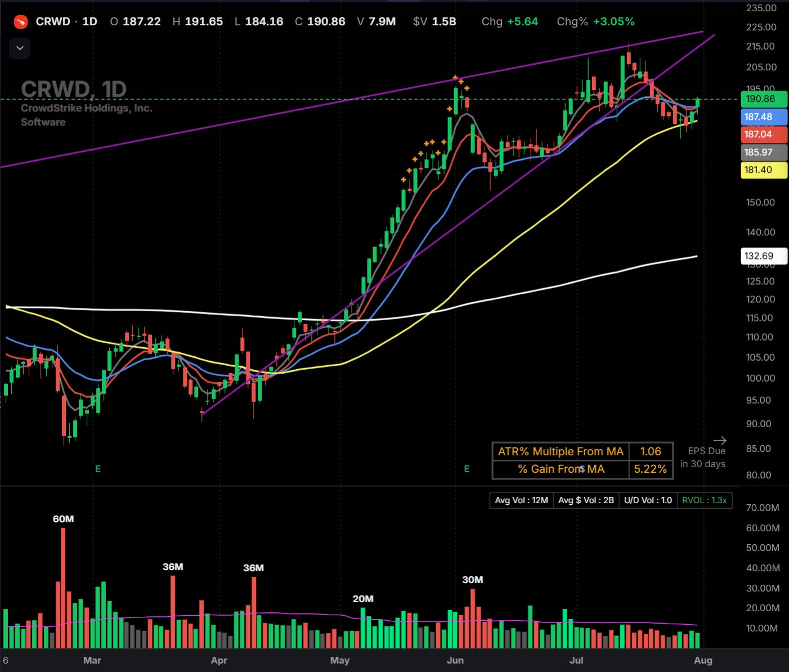Click the open price value 187.22

142,21
